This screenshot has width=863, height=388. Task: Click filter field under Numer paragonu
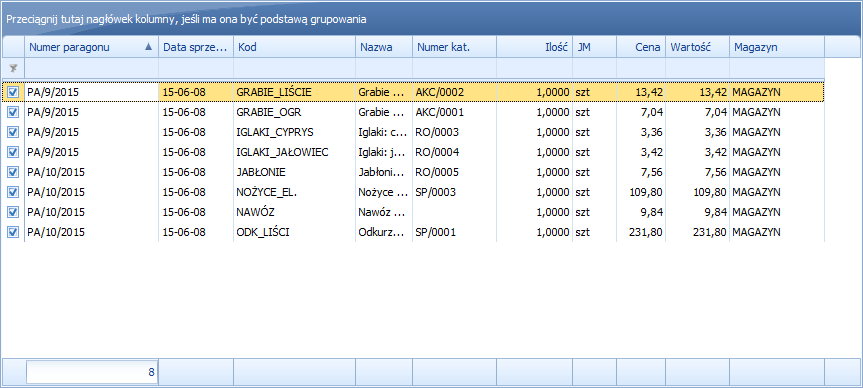tap(92, 68)
